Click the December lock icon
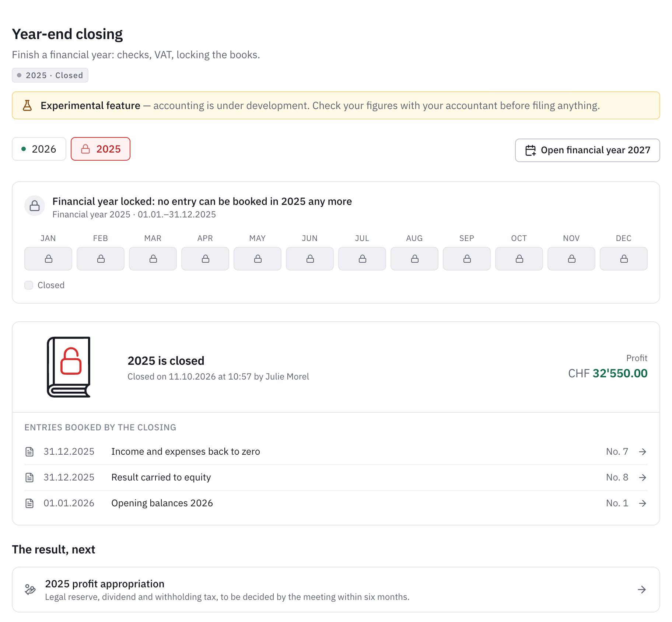Viewport: 672px width, 622px height. [x=624, y=259]
